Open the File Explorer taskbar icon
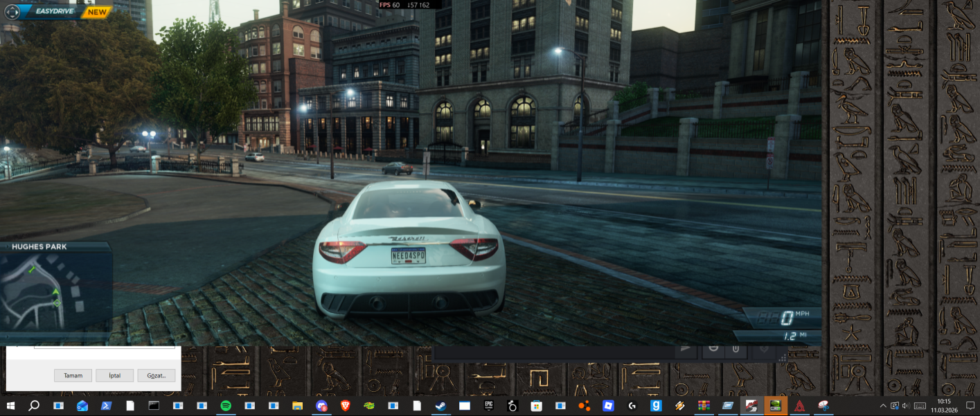980x416 pixels. coord(297,406)
